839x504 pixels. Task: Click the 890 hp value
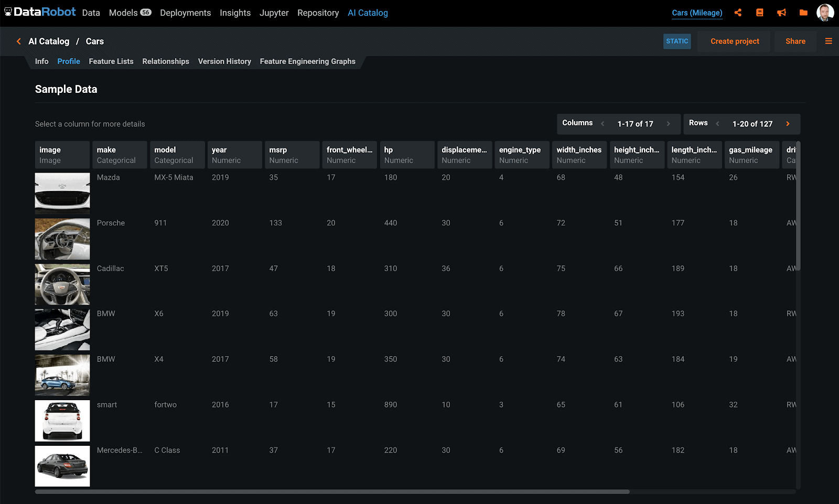pyautogui.click(x=390, y=405)
